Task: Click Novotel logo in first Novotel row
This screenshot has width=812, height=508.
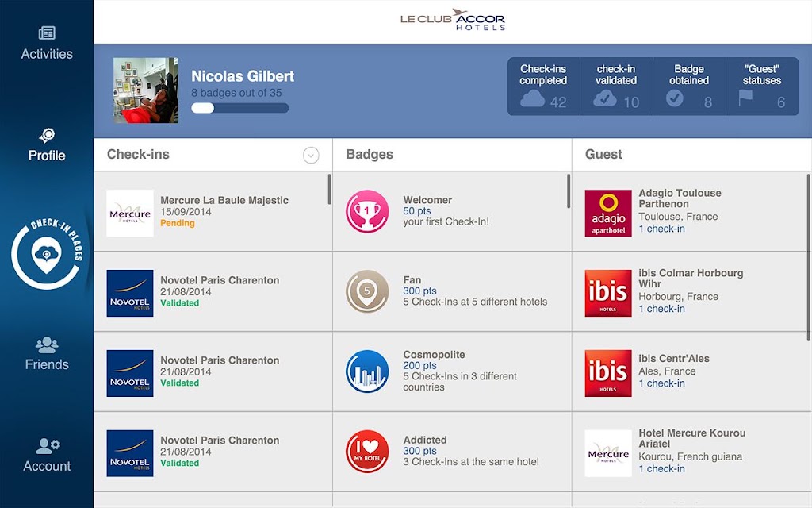Action: pos(130,293)
